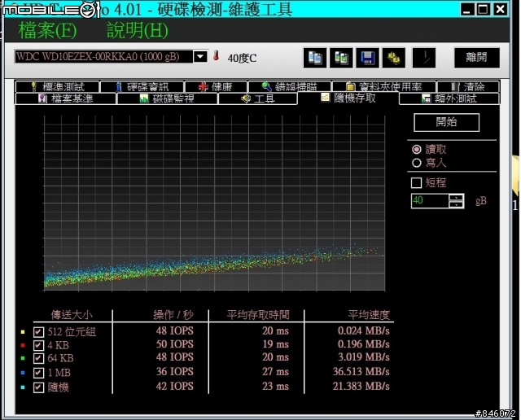
Task: Switch to the 資料夾使用率 tab
Action: click(384, 87)
